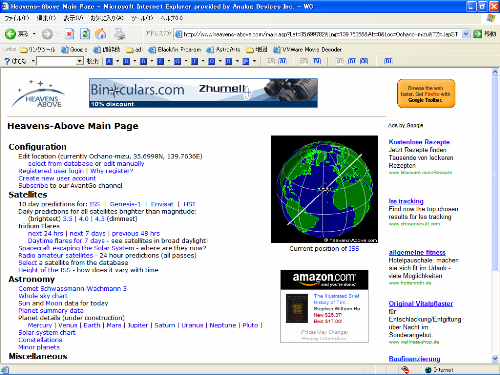Click the vertical scrollbar up arrow
Image resolution: width=500 pixels, height=375 pixels.
(495, 72)
